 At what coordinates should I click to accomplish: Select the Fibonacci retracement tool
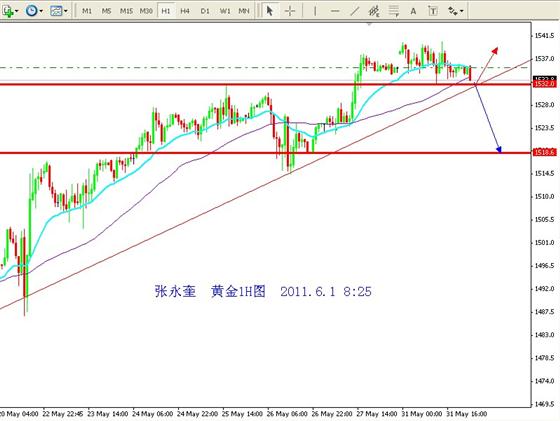tap(394, 11)
